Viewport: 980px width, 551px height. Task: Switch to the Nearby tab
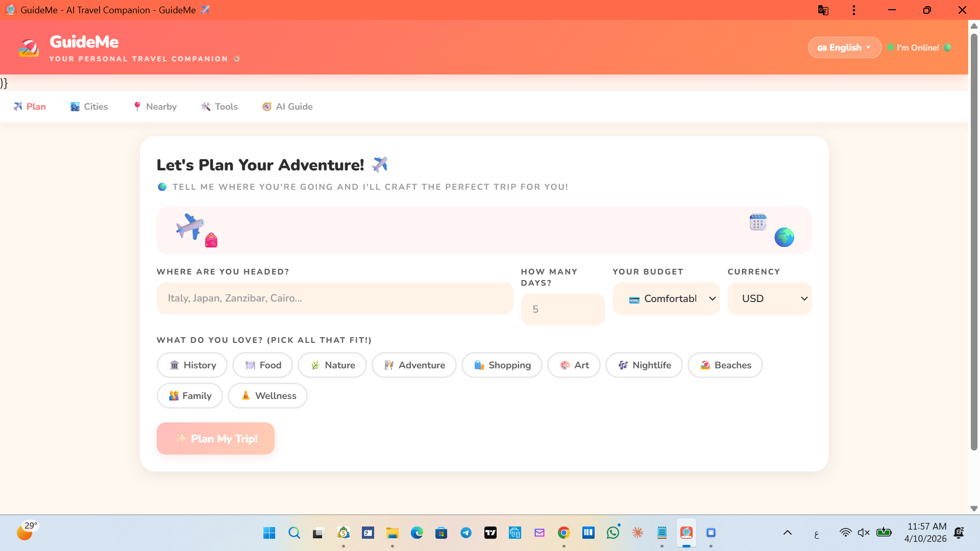click(x=154, y=106)
